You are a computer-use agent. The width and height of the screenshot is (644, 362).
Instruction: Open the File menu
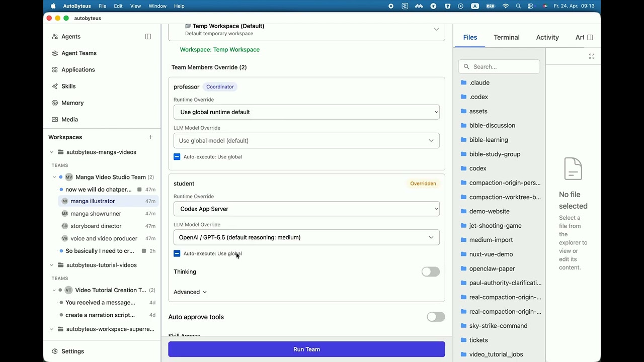(102, 6)
